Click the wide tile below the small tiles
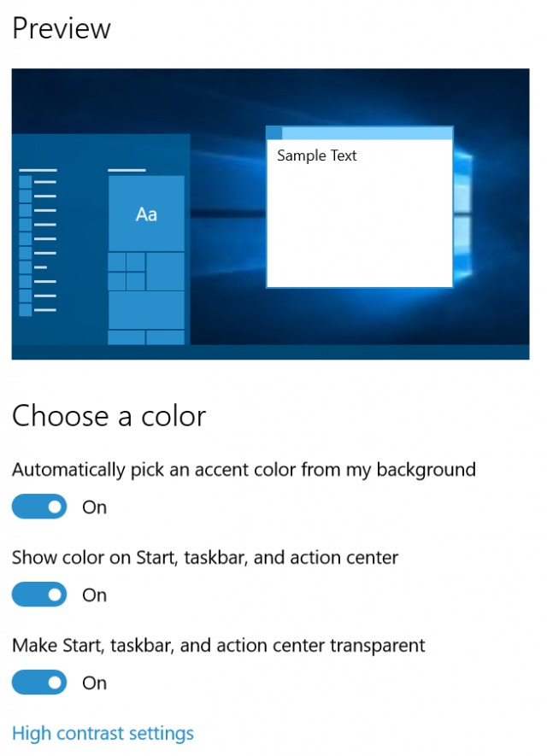 pyautogui.click(x=146, y=310)
